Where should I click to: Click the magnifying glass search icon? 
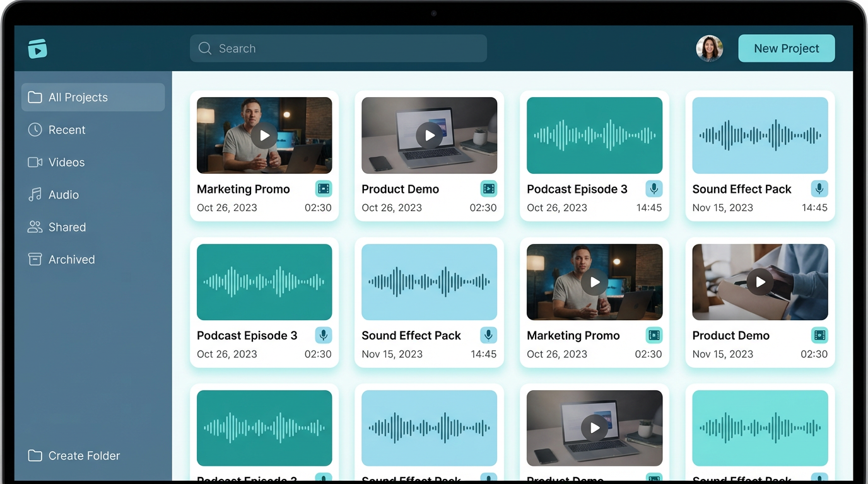(x=204, y=49)
